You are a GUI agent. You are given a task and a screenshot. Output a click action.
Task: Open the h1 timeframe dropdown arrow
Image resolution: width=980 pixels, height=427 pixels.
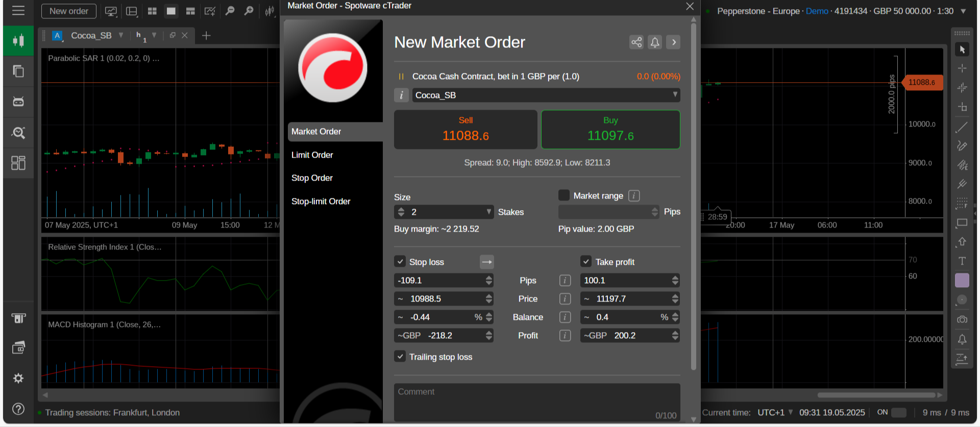pyautogui.click(x=154, y=35)
